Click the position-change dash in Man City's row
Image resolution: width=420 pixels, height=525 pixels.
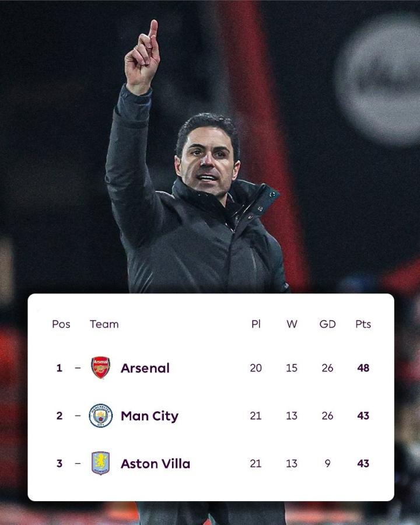point(78,415)
